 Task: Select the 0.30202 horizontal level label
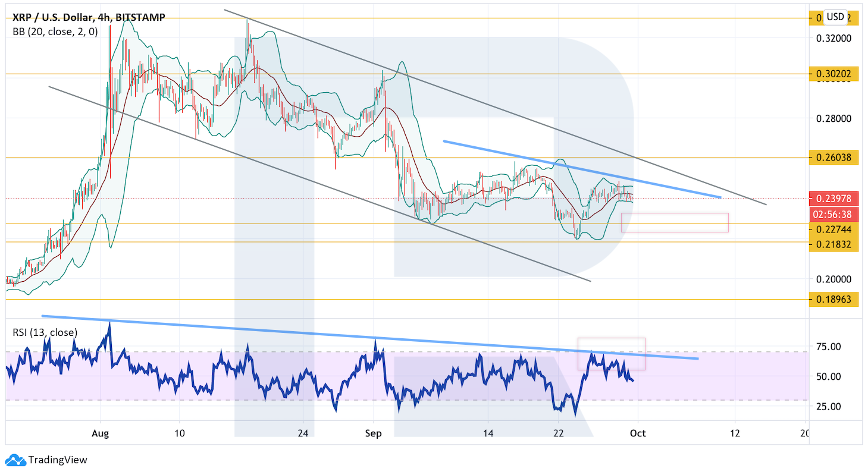833,74
